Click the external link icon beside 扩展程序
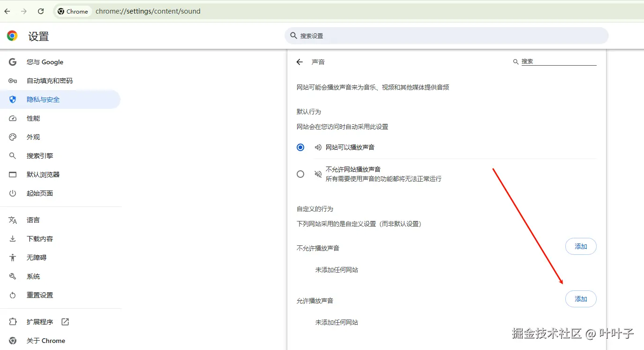 point(65,322)
